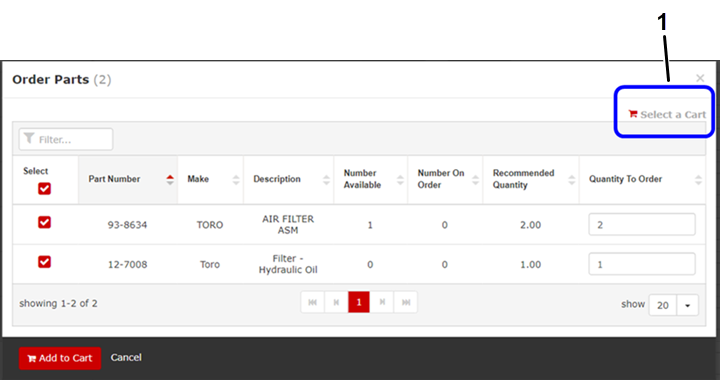Image resolution: width=720 pixels, height=380 pixels.
Task: Select page 1 in pagination
Action: 359,302
